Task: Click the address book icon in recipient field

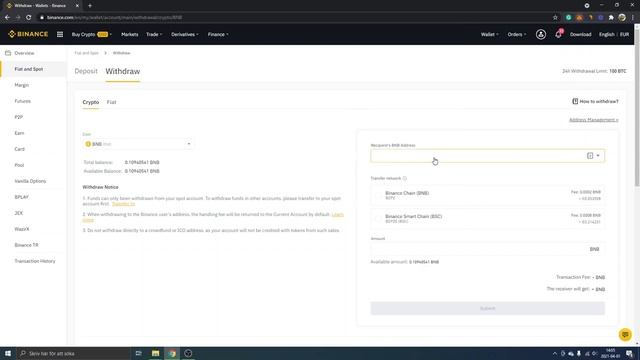Action: click(x=590, y=156)
